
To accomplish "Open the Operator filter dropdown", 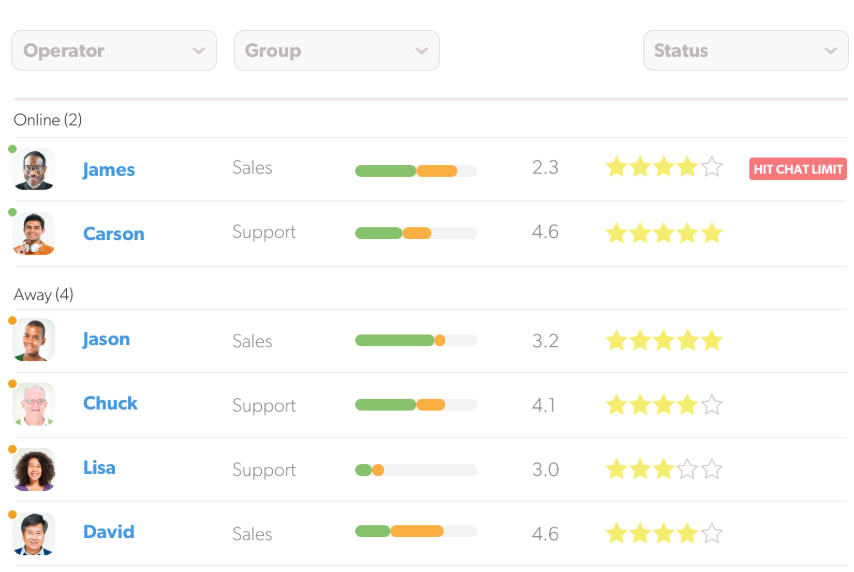I will (114, 51).
